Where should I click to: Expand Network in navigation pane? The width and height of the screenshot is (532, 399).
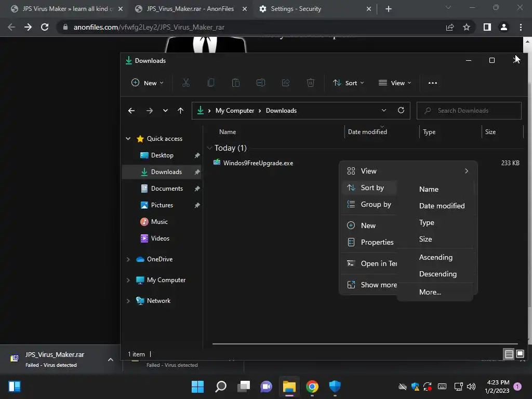[x=128, y=301]
